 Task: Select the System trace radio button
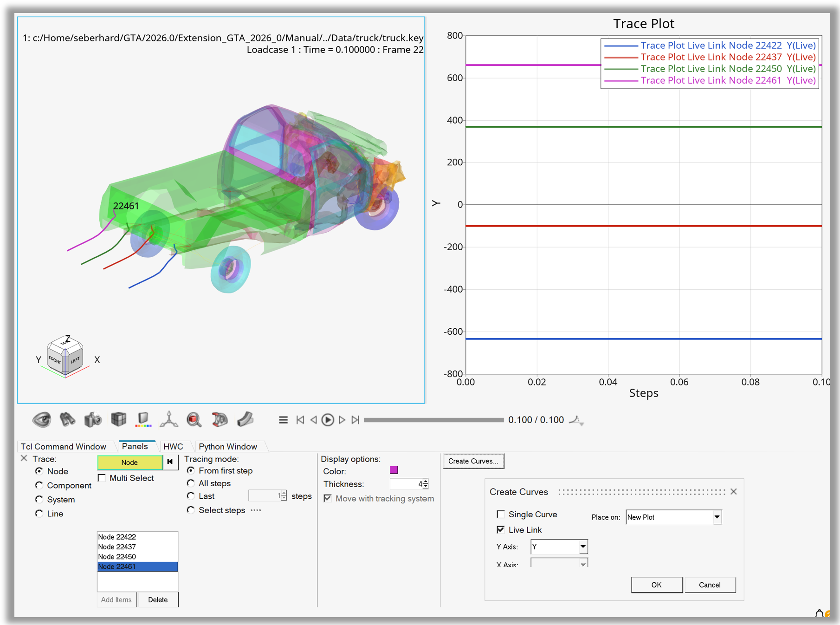coord(39,499)
